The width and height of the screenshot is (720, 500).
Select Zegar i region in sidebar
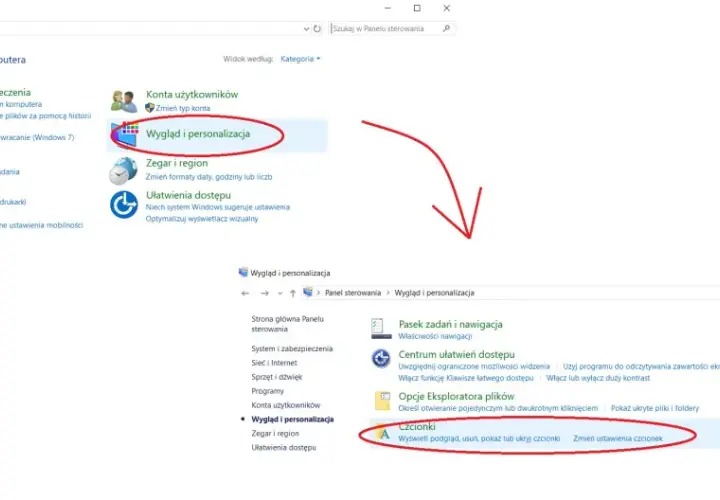(x=275, y=433)
